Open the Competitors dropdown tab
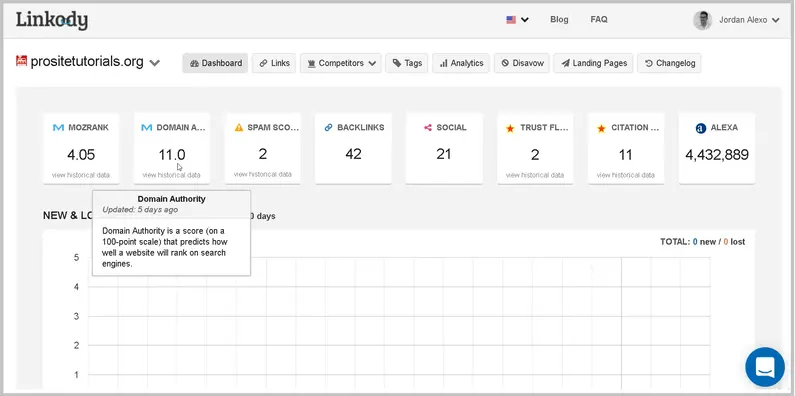 point(341,63)
